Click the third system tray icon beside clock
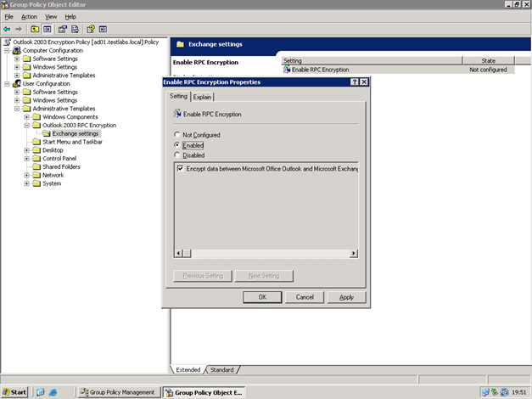 point(504,392)
